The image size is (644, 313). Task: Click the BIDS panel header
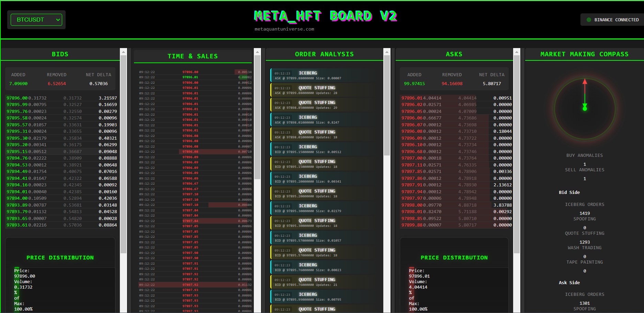pos(60,54)
